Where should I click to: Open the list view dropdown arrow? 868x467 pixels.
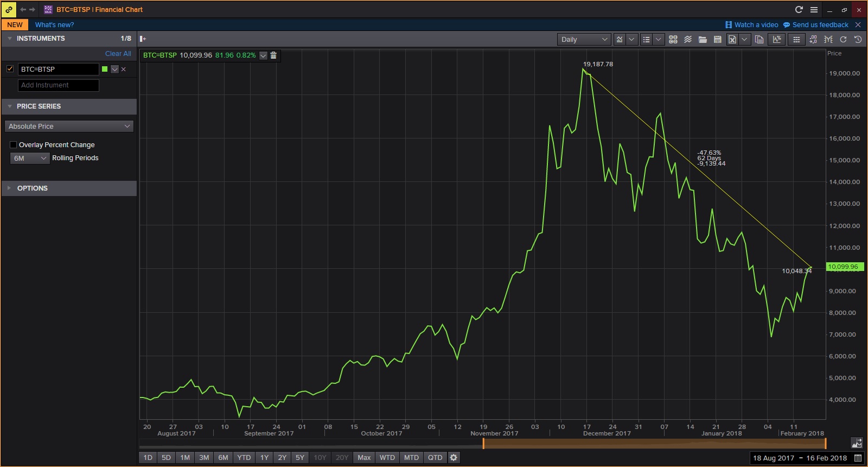(658, 39)
